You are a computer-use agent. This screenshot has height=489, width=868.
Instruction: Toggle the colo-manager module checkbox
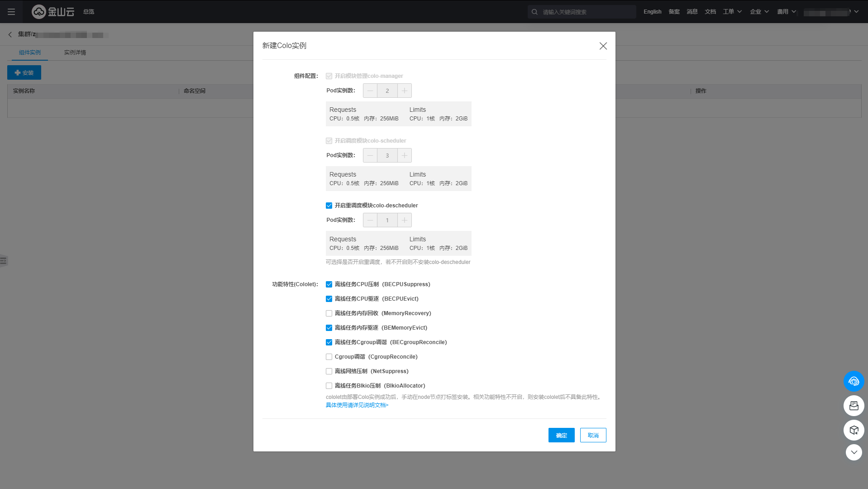coord(329,76)
